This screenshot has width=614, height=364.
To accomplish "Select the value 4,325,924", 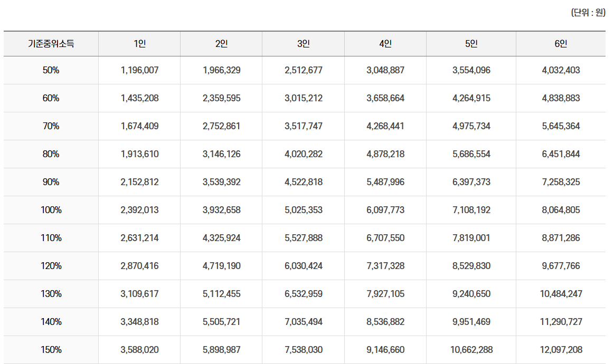I will [221, 238].
